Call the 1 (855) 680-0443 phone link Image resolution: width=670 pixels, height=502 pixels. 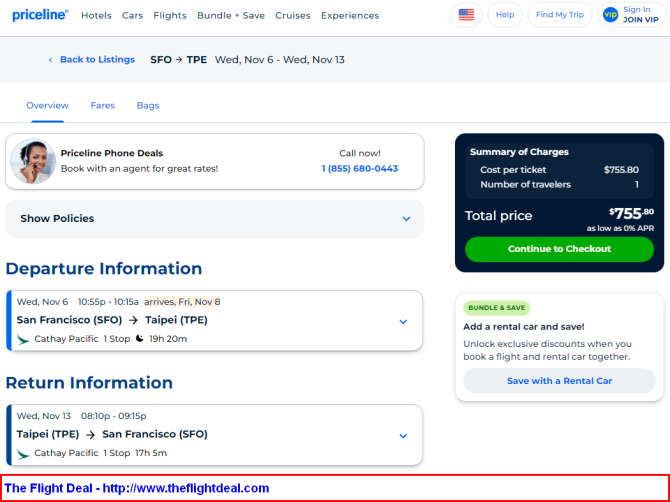pos(359,169)
